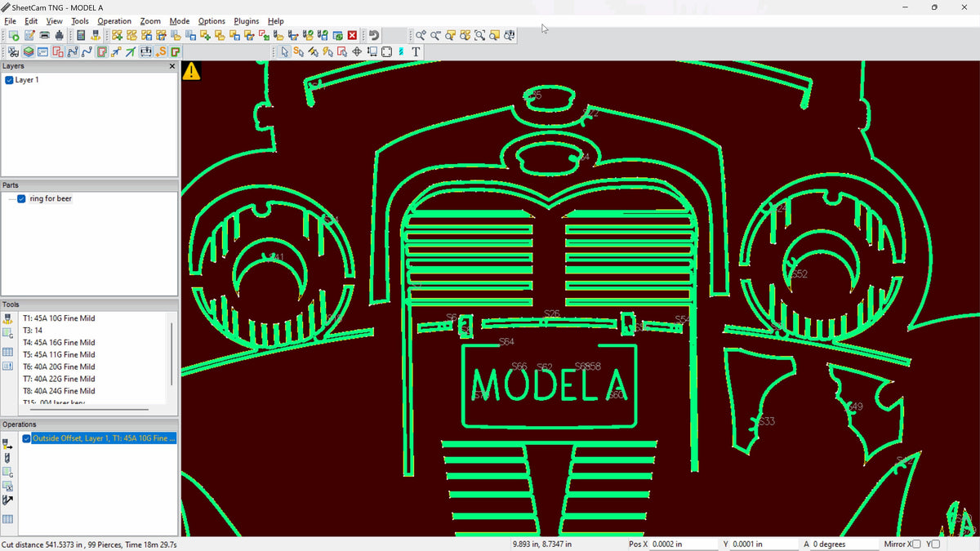Click the yellow warning triangle icon
The height and width of the screenshot is (551, 980).
click(191, 71)
